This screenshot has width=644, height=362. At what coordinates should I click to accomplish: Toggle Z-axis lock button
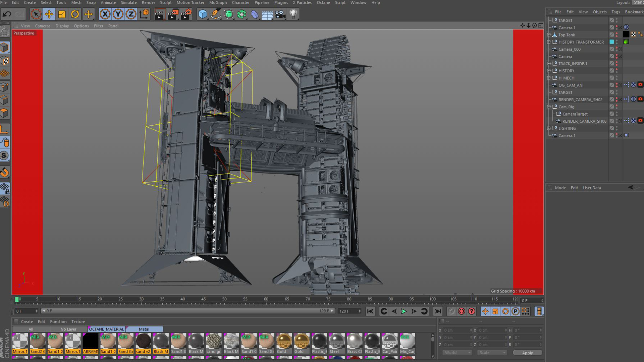click(131, 14)
